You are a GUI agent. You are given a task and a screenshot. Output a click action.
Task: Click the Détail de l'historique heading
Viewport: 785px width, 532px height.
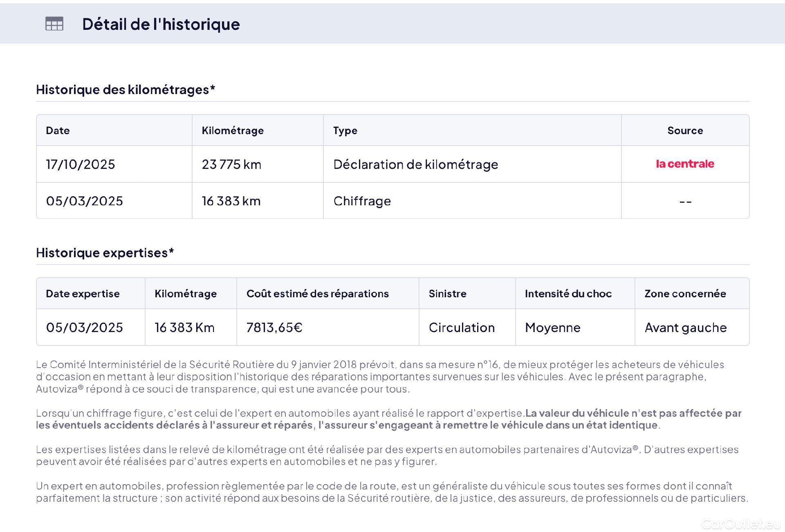[161, 24]
